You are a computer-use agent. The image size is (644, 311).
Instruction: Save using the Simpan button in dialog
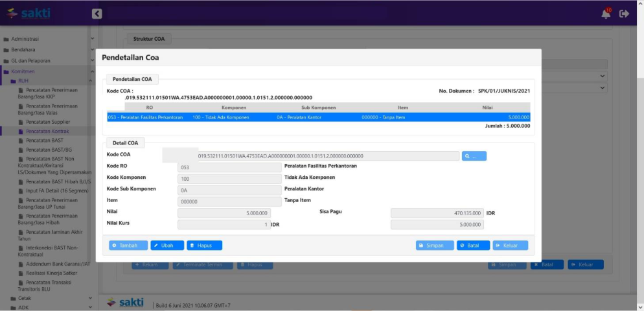[x=435, y=246]
